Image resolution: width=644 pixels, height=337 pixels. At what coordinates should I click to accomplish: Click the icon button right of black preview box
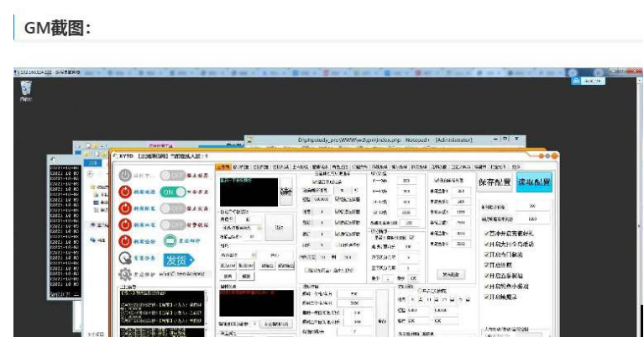point(285,190)
